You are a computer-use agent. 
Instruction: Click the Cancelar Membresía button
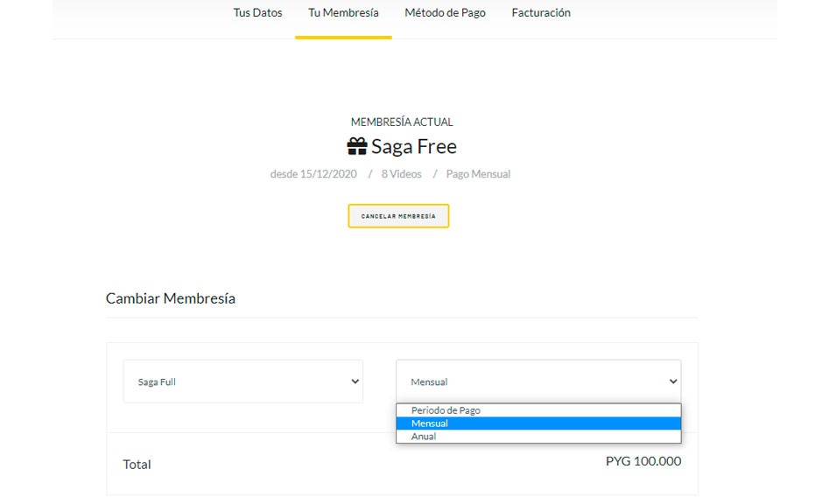tap(398, 216)
